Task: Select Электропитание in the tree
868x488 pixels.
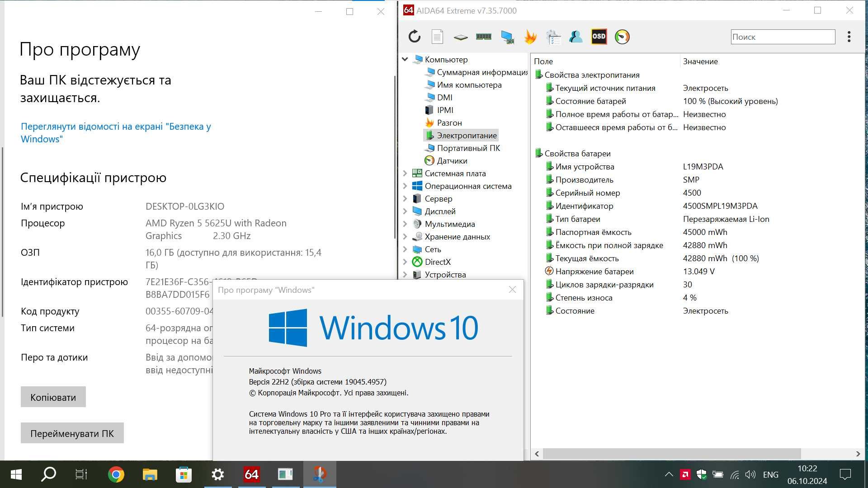Action: coord(461,135)
